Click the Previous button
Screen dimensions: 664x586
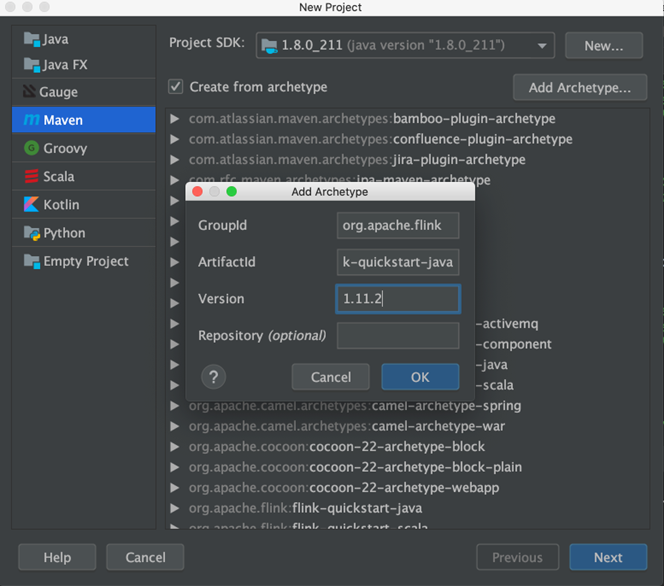pyautogui.click(x=517, y=557)
